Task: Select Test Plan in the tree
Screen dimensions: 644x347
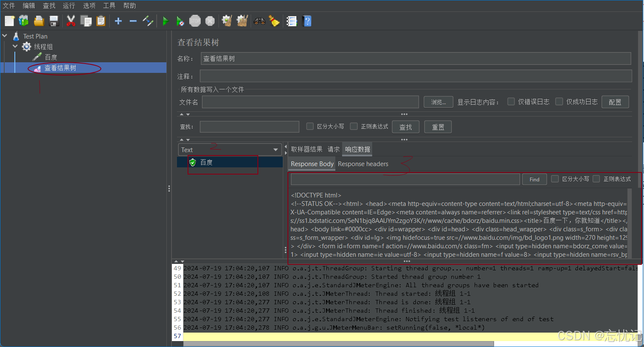Action: coord(35,36)
